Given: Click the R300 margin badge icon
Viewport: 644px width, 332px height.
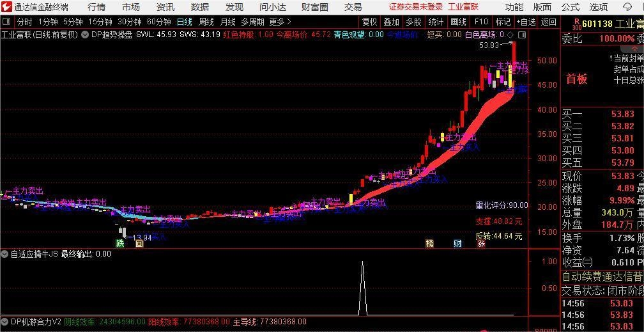Looking at the screenshot, I should (x=576, y=25).
